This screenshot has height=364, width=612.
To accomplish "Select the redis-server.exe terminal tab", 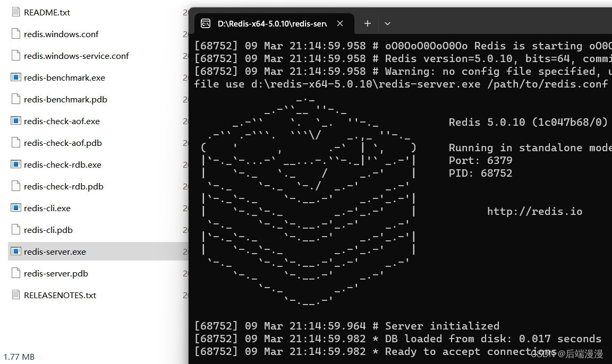I will click(274, 24).
